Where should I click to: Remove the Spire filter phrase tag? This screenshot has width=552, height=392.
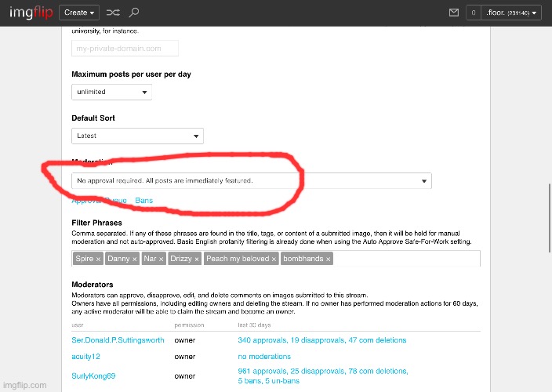[x=99, y=259]
